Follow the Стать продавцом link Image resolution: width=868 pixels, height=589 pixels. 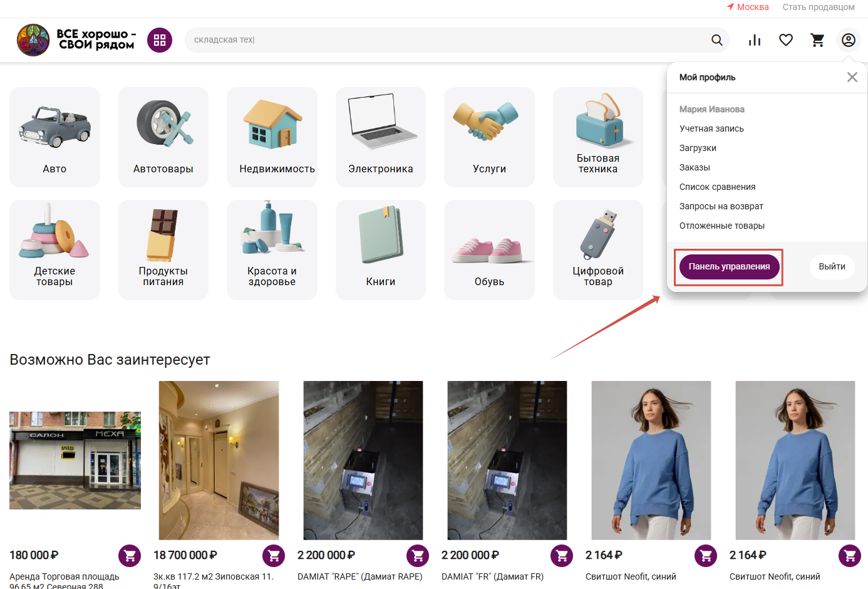(818, 7)
